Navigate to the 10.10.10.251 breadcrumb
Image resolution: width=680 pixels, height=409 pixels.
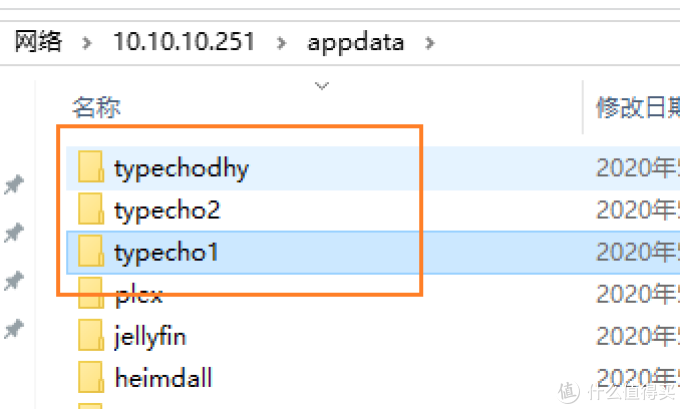184,42
